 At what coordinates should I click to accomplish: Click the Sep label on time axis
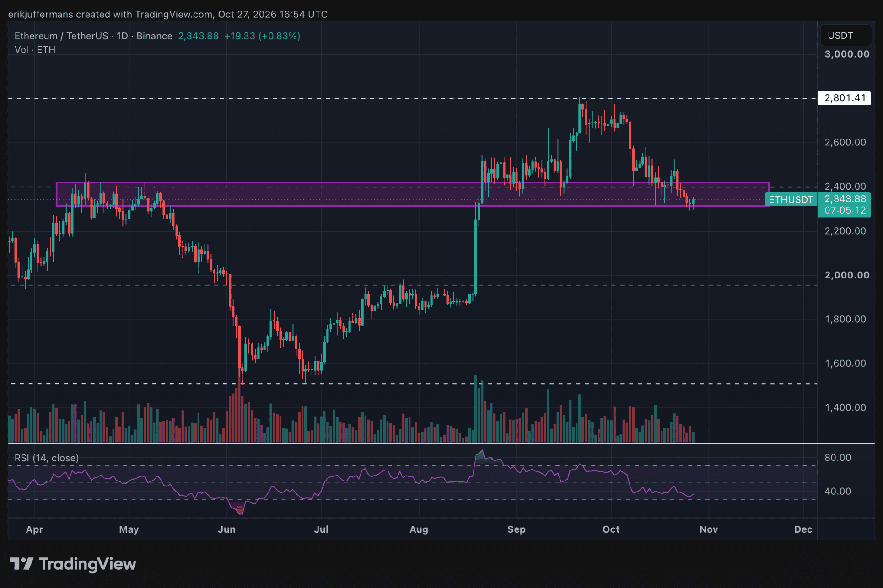[x=516, y=529]
